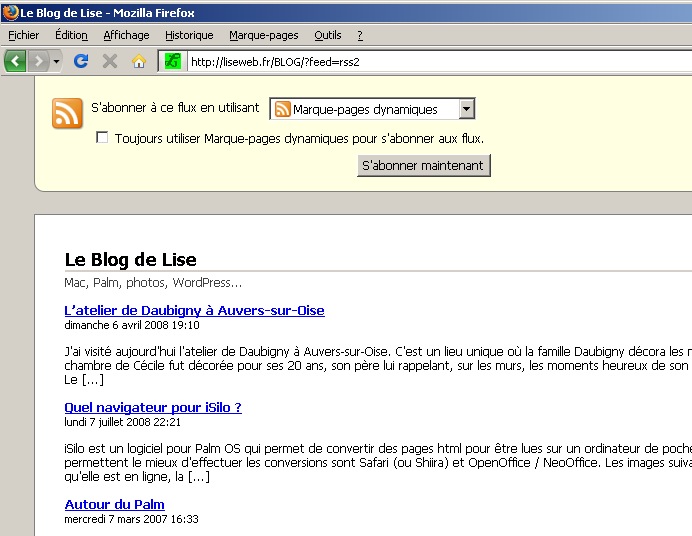Click the green site favicon in address bar
The height and width of the screenshot is (536, 692).
pos(173,61)
